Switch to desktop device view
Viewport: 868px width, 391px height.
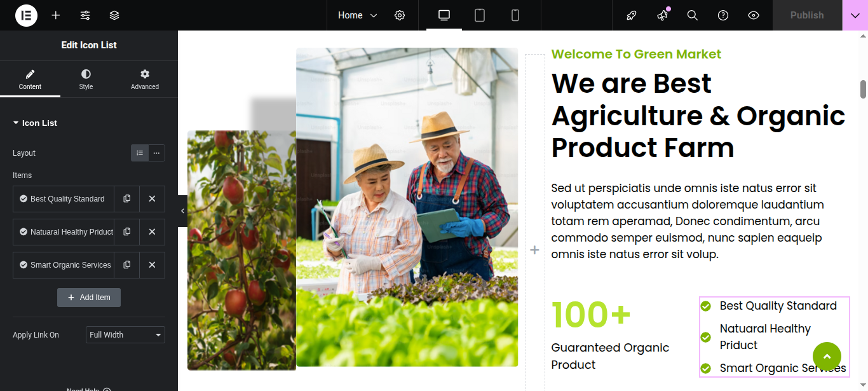pos(444,15)
